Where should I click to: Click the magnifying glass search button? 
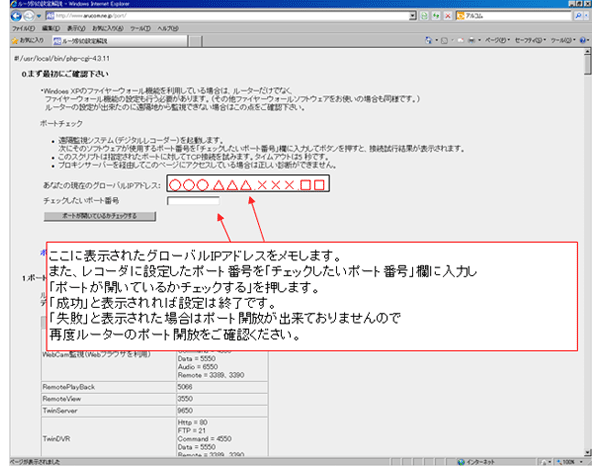click(x=578, y=16)
